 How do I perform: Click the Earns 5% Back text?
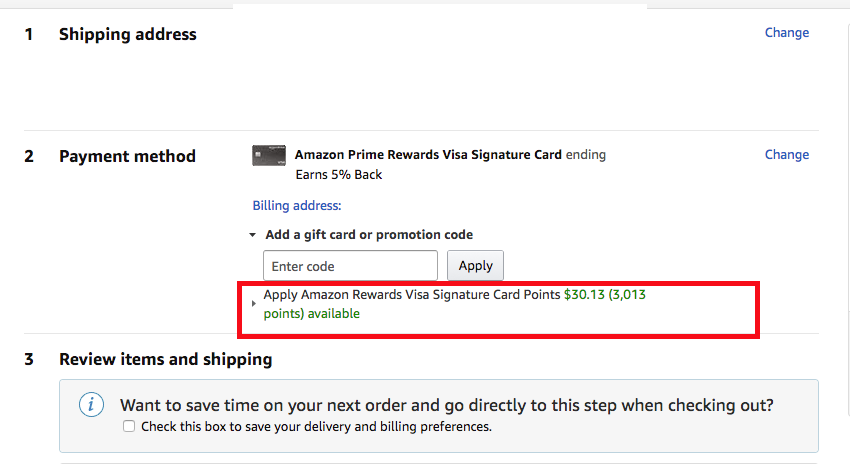coord(339,175)
